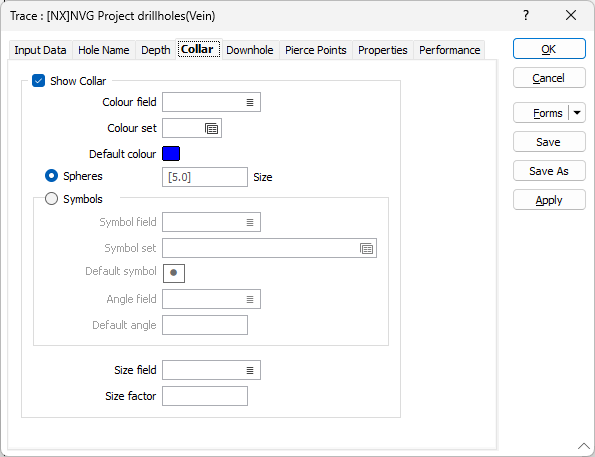Switch to the Downhole tab

(250, 50)
